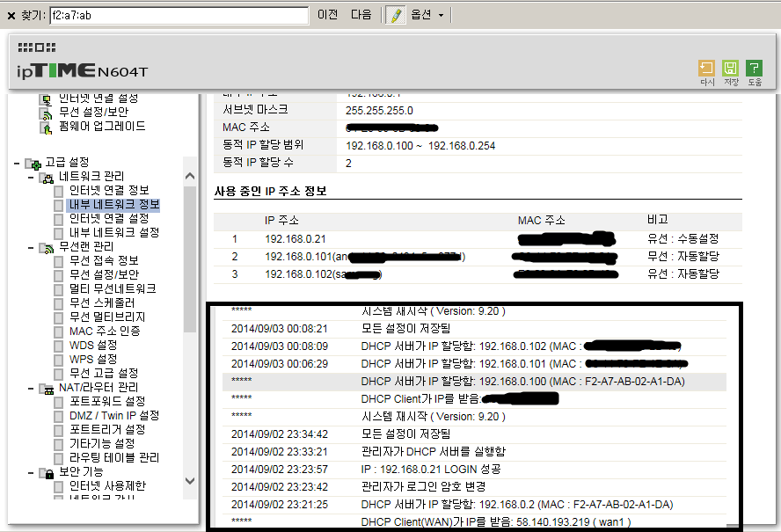
Task: Click the highlight-all marker icon in find bar
Action: tap(396, 15)
